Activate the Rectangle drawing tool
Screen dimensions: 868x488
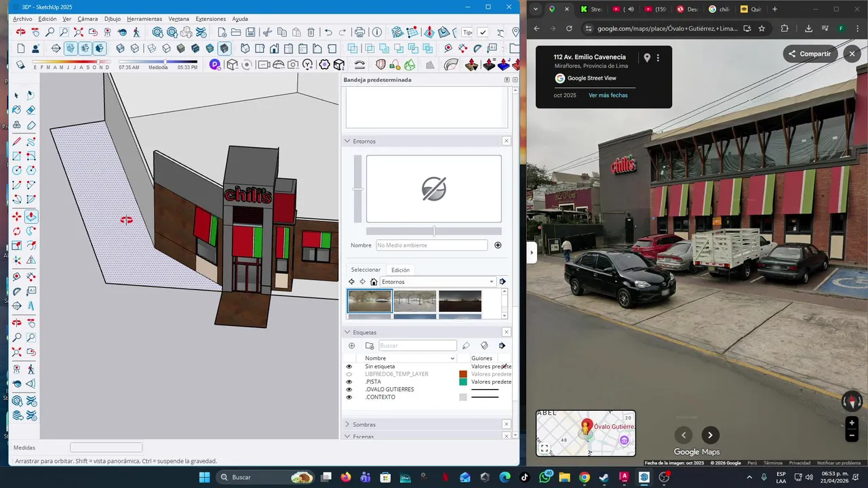(x=17, y=156)
